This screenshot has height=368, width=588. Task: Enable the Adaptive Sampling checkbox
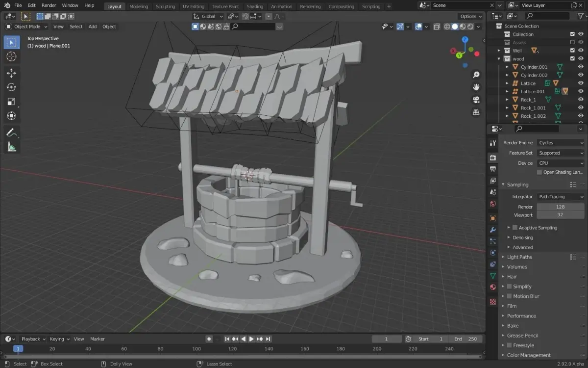coord(515,228)
